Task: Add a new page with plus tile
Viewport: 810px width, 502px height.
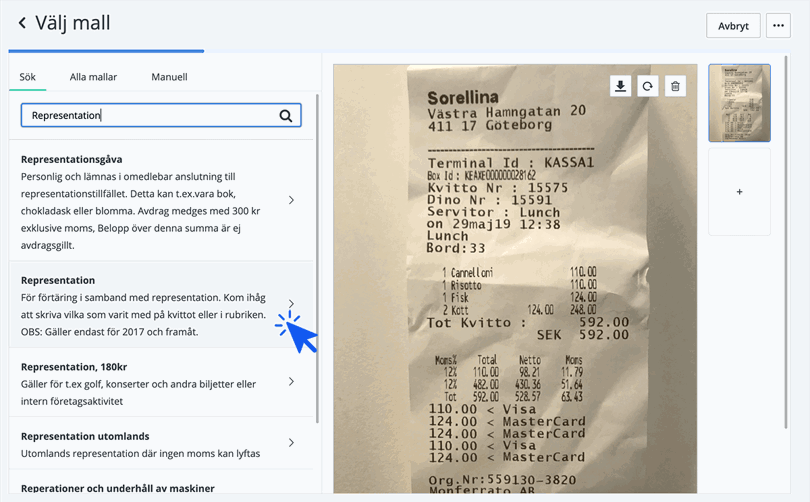Action: click(x=739, y=192)
